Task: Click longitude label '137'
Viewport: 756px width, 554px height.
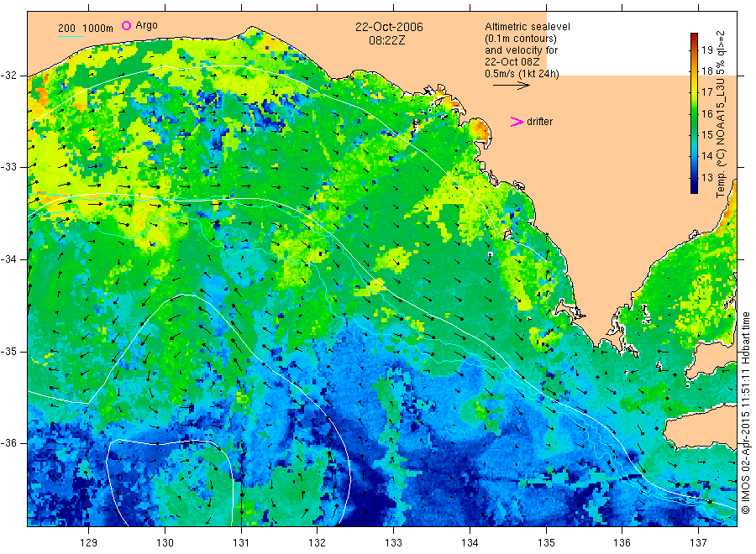Action: pos(698,543)
